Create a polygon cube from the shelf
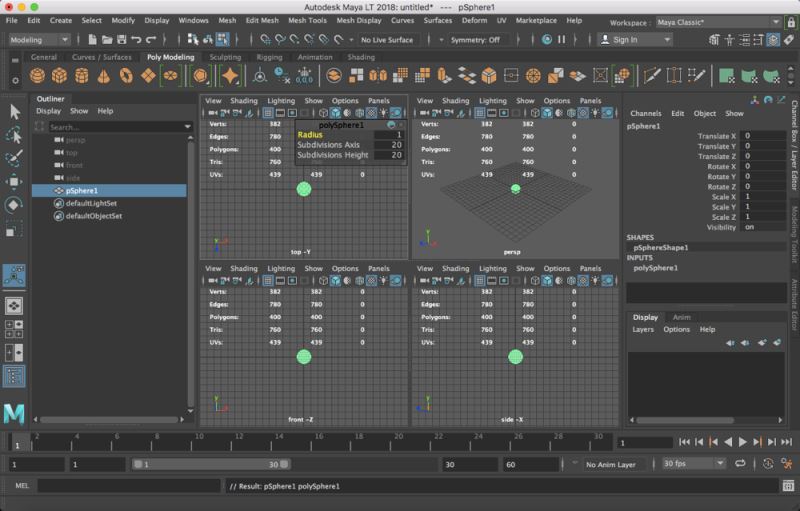Screen dimensions: 800x511 pos(60,76)
